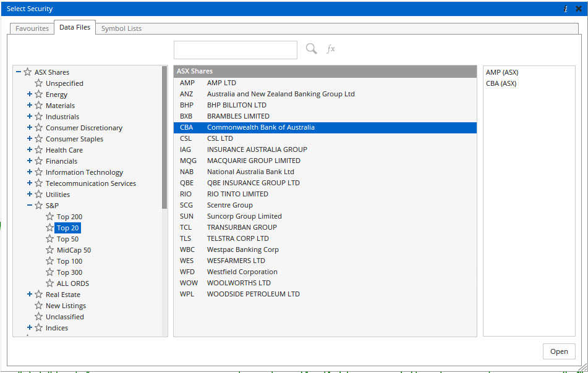Viewport: 588px width, 373px height.
Task: Select BHP BILLITON LTD row
Action: (325, 105)
